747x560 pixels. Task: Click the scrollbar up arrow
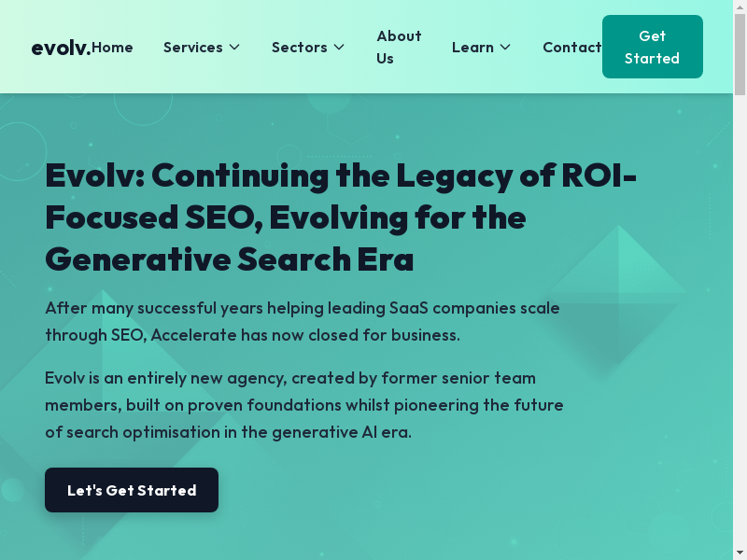coord(740,7)
